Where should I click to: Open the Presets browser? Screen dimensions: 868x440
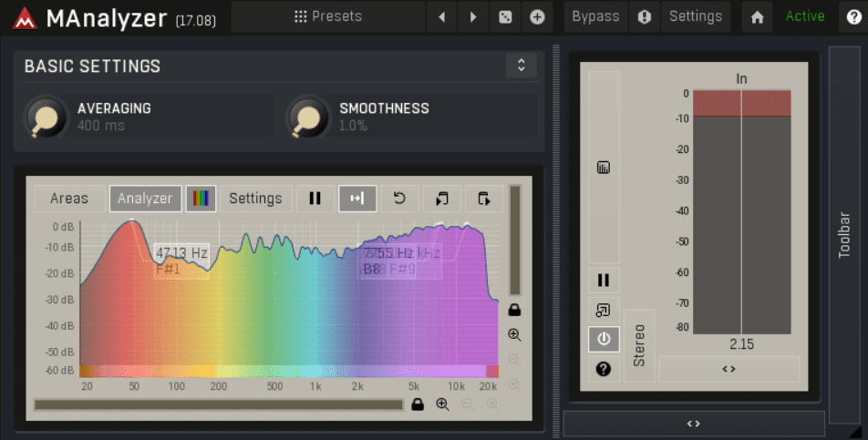[327, 17]
